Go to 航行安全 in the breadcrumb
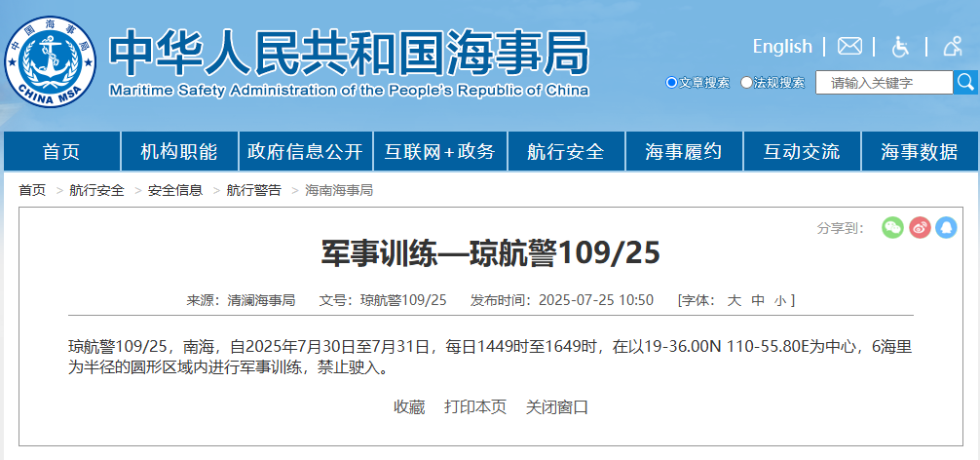Image resolution: width=980 pixels, height=460 pixels. (96, 191)
